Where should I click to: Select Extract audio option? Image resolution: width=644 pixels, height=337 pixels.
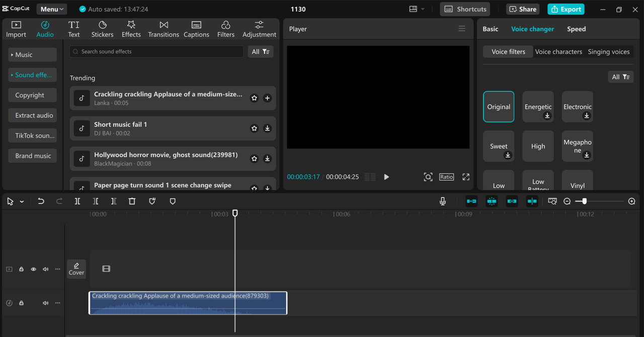tap(32, 115)
